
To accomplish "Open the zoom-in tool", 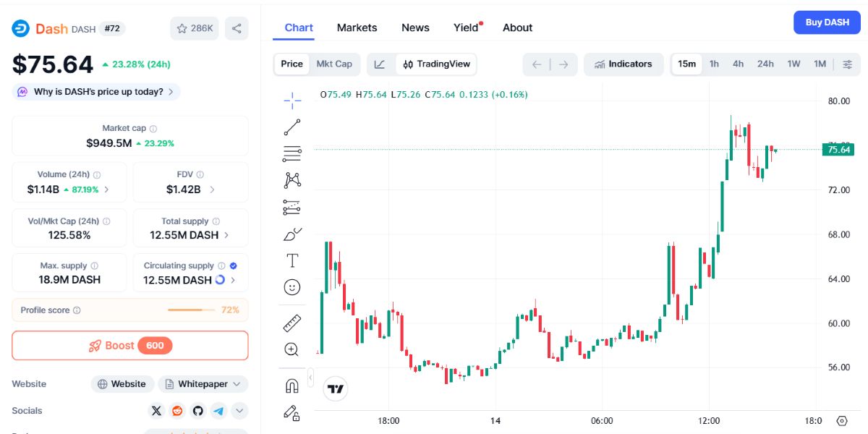I will coord(292,349).
